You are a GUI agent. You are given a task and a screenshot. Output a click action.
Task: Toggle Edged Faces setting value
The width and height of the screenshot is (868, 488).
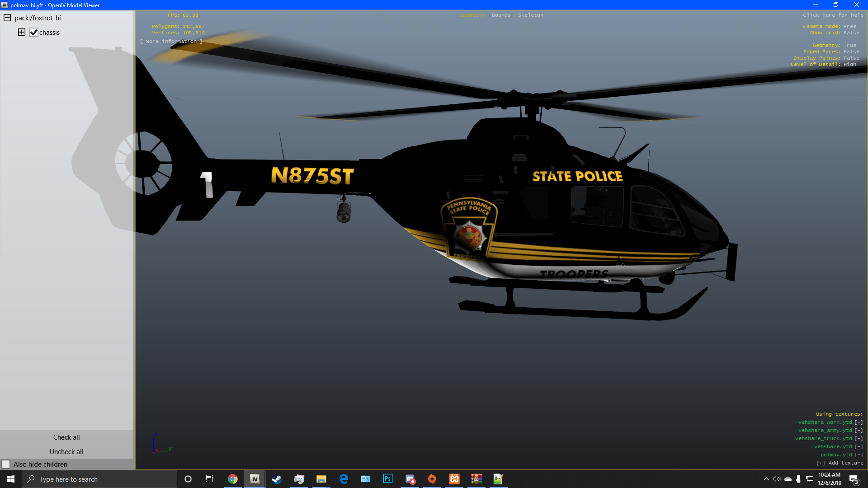(x=851, y=52)
